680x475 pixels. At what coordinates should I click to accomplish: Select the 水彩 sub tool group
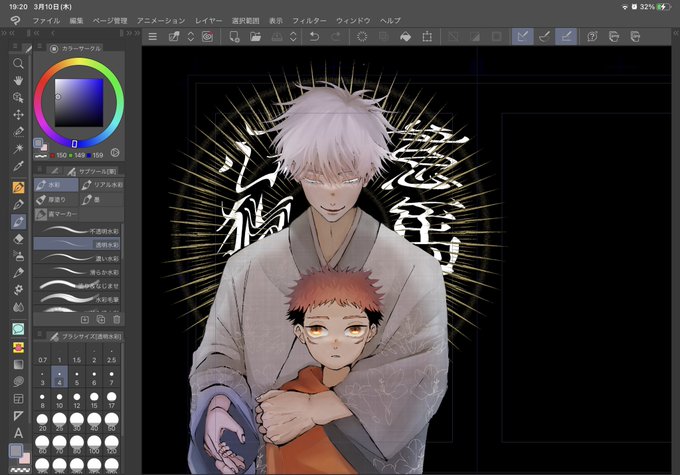56,185
